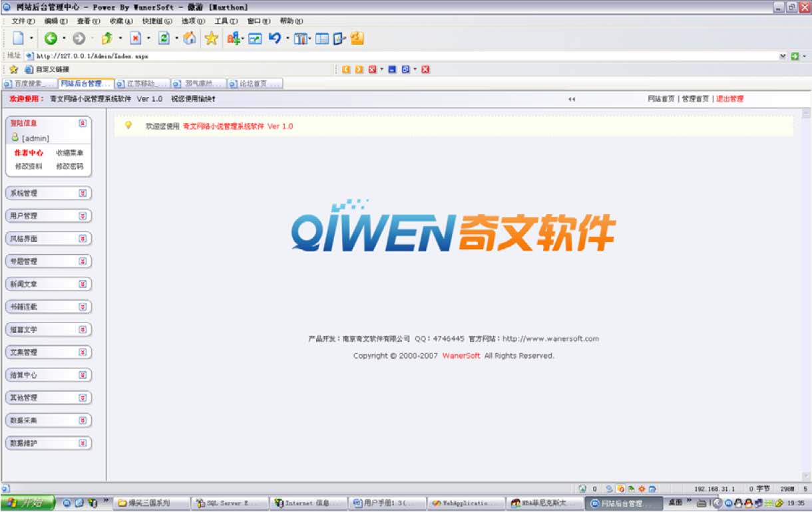Viewport: 812px width, 512px height.
Task: Go back with the green Back arrow
Action: coord(51,39)
